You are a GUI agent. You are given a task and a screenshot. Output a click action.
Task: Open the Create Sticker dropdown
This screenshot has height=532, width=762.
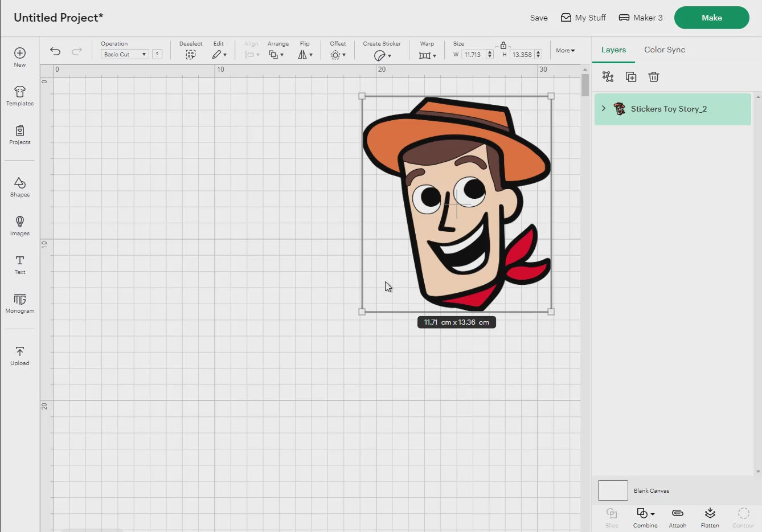382,55
